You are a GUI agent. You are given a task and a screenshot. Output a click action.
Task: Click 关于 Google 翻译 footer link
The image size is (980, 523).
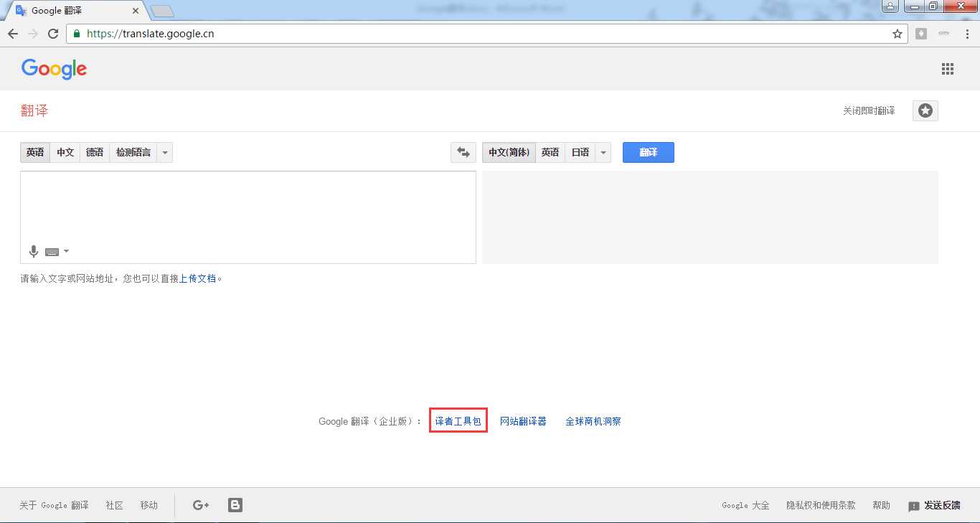point(54,505)
